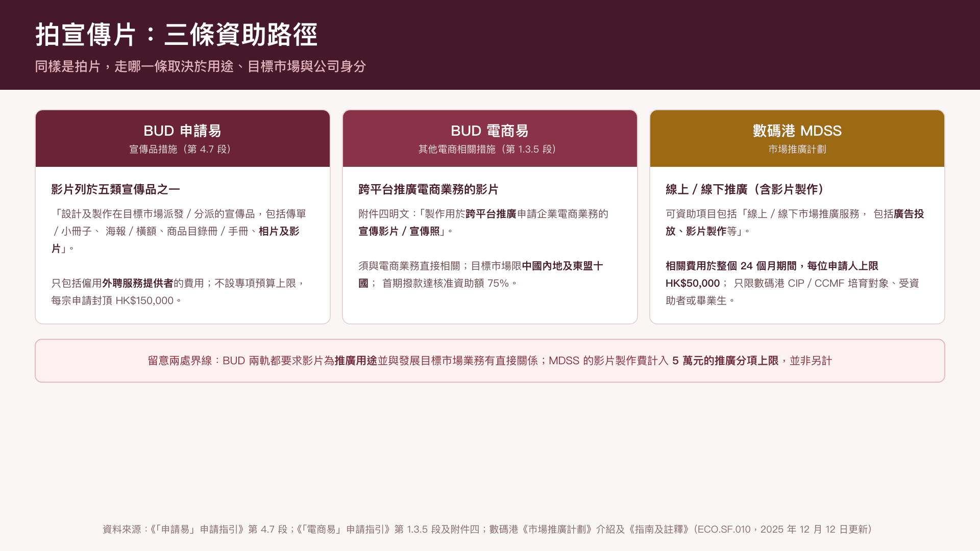
Task: Select the text CIP / CCMF 培育對象
Action: 838,283
